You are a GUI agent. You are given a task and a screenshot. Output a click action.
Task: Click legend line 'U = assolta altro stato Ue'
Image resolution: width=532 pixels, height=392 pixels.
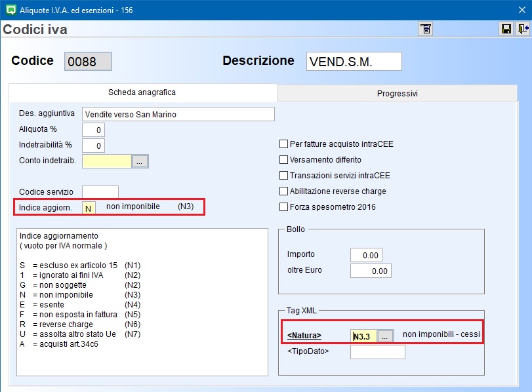80,334
